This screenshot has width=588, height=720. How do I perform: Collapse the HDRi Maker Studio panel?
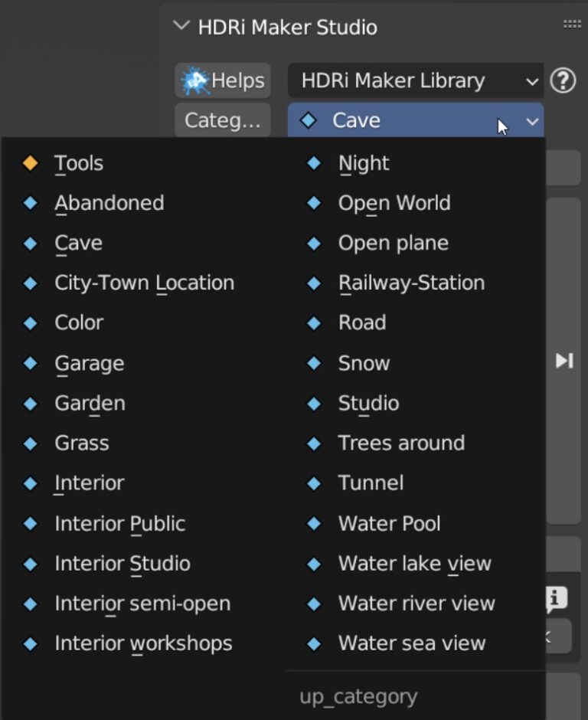[181, 25]
